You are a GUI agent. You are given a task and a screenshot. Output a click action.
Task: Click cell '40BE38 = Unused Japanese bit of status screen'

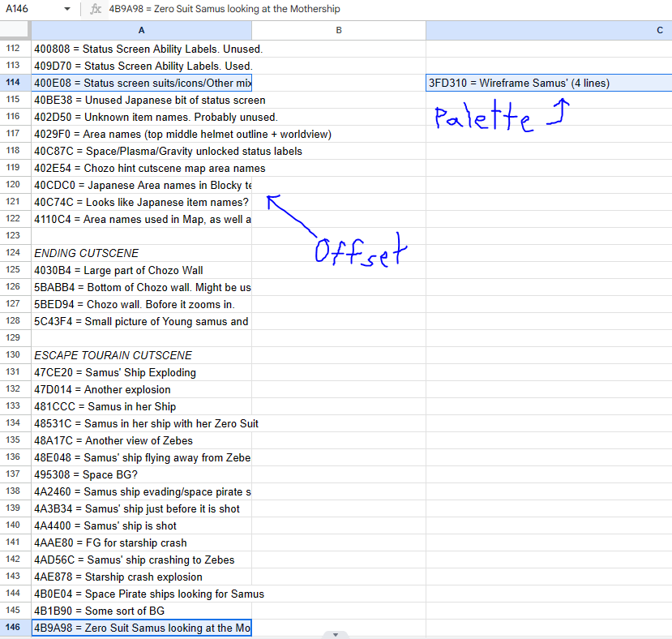pos(141,100)
